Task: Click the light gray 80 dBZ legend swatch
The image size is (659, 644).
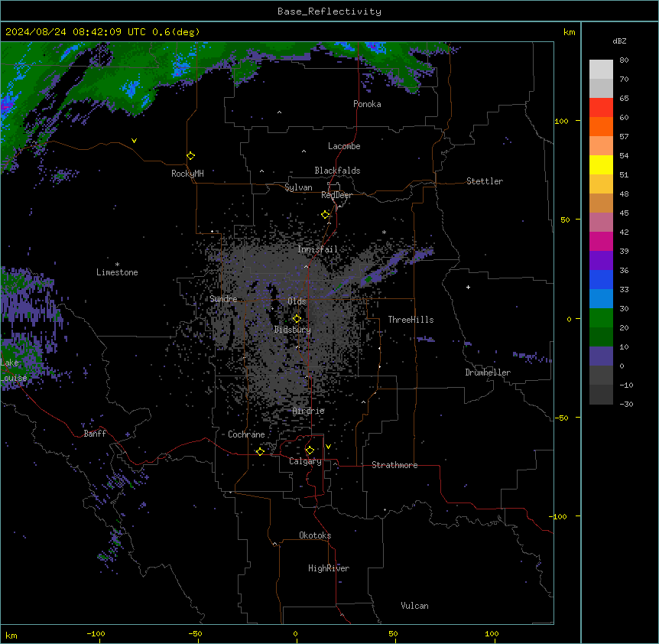Action: point(601,69)
